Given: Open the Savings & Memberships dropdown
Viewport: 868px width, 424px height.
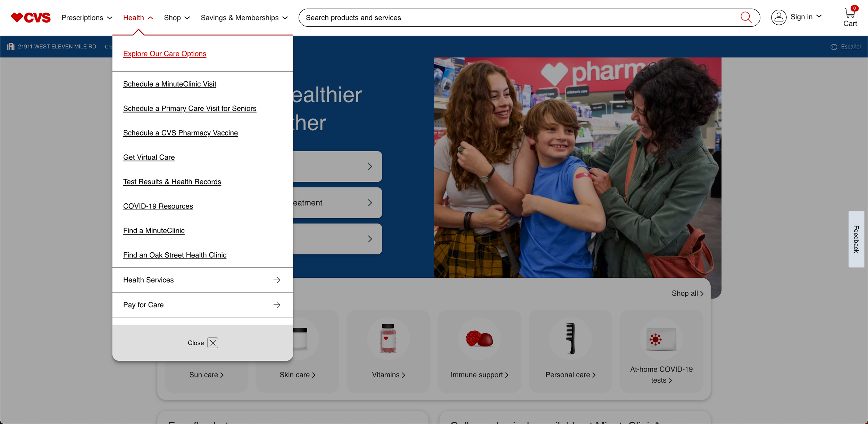Looking at the screenshot, I should [244, 18].
